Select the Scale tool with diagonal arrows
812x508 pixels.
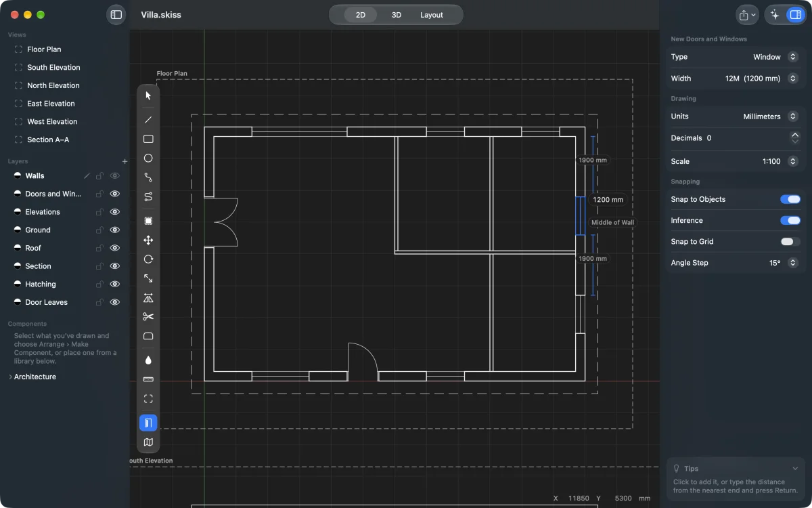coord(148,278)
